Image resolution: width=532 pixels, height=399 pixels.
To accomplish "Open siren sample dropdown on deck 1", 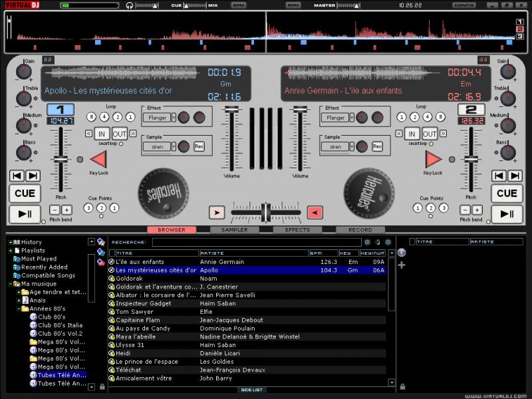I will coord(174,146).
